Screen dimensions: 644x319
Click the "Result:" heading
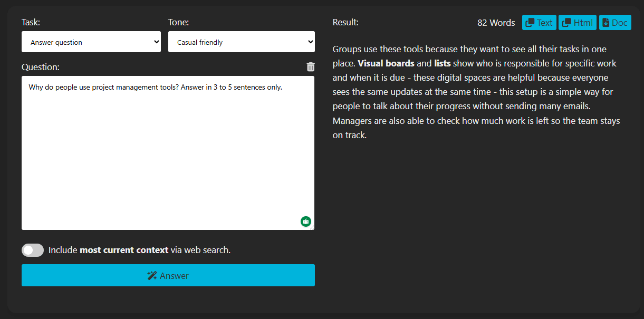pos(345,22)
